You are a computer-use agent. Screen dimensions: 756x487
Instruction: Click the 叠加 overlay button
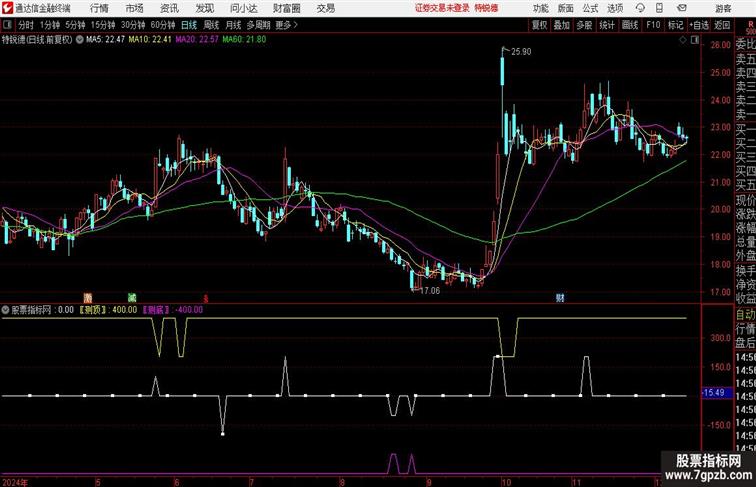click(562, 25)
